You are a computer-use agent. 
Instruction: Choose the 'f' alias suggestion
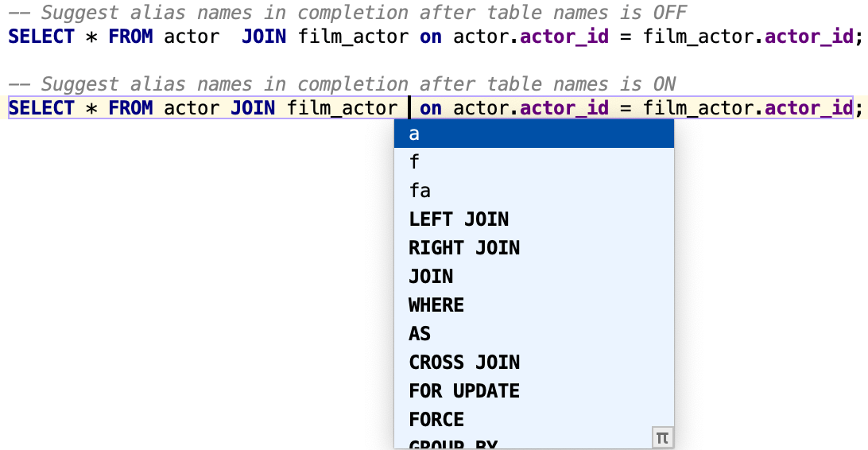click(x=533, y=162)
